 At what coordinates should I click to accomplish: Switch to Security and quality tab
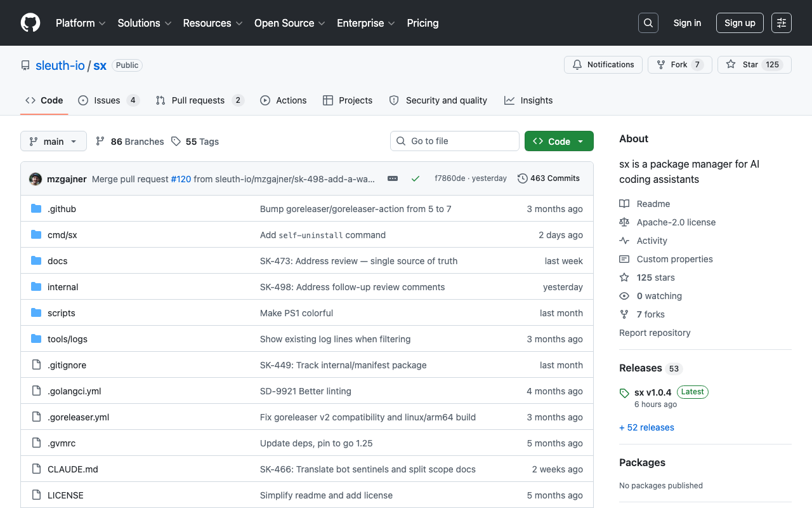[438, 100]
